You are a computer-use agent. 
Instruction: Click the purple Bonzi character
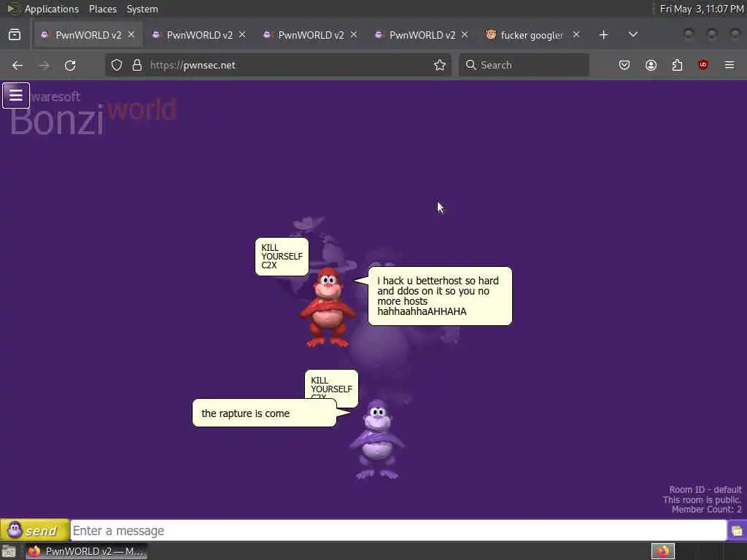377,439
